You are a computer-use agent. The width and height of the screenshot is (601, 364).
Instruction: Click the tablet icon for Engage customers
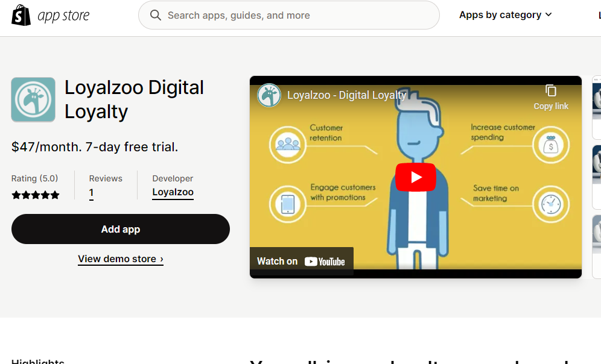pyautogui.click(x=287, y=204)
